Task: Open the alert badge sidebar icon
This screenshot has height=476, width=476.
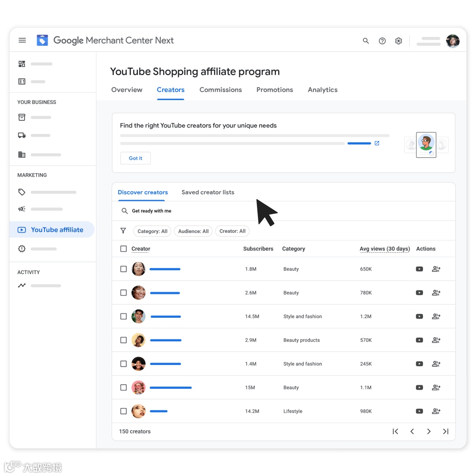Action: [22, 249]
